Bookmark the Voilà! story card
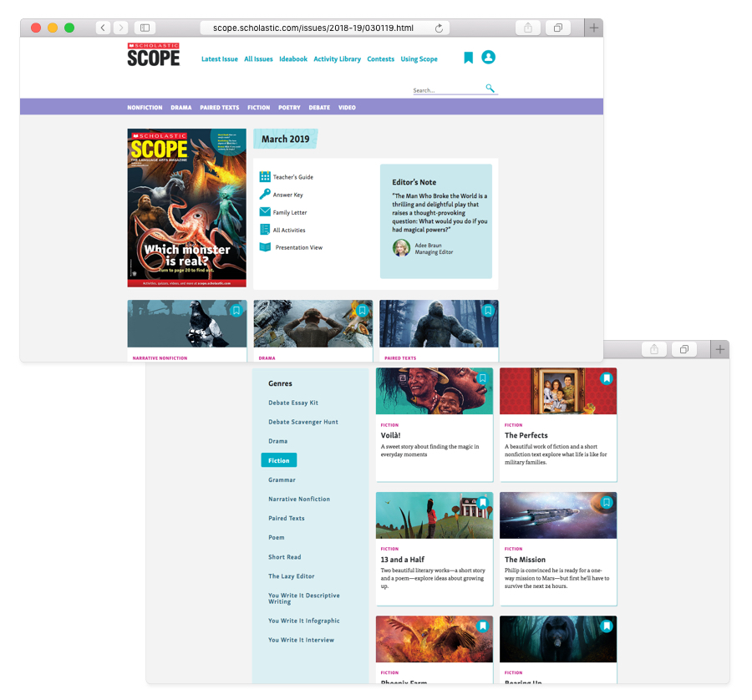Screen dimensions: 752x700 (x=482, y=378)
